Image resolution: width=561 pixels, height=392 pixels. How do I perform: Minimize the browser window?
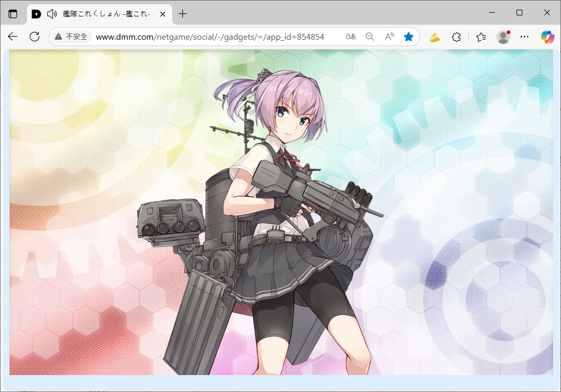pos(492,13)
